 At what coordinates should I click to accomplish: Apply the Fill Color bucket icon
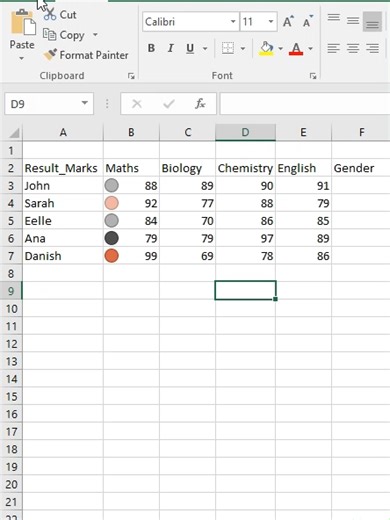coord(266,49)
